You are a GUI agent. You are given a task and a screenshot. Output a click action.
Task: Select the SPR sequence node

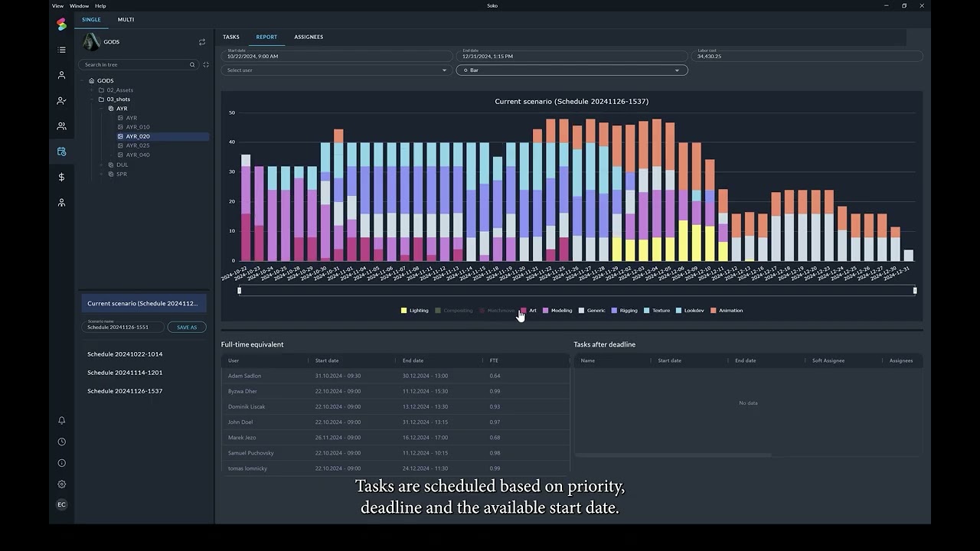pyautogui.click(x=121, y=174)
